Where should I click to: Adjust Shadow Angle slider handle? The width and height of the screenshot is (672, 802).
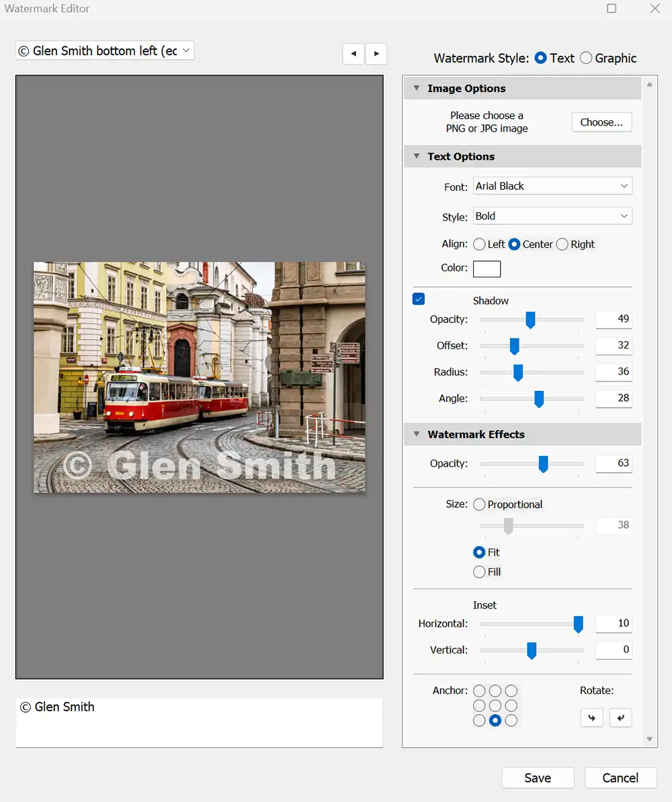click(x=538, y=399)
